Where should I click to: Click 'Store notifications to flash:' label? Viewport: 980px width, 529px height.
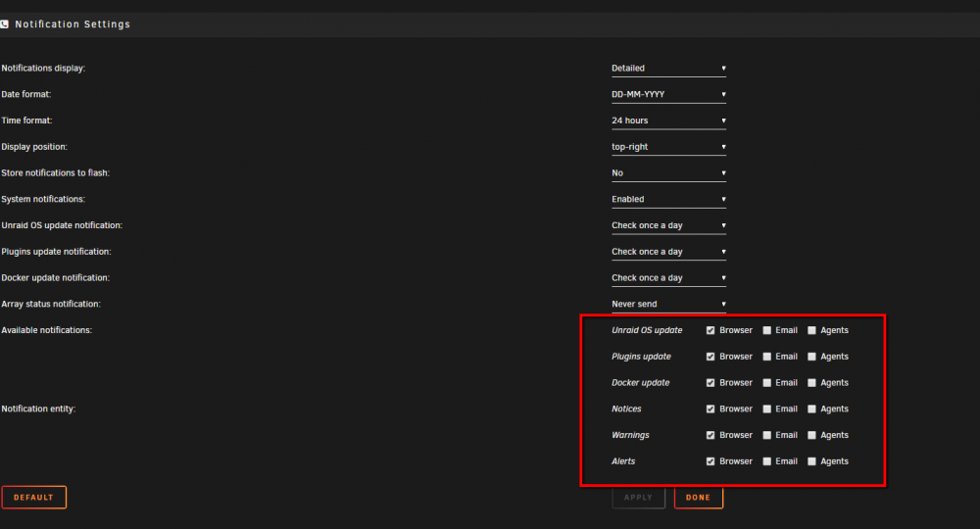point(56,173)
